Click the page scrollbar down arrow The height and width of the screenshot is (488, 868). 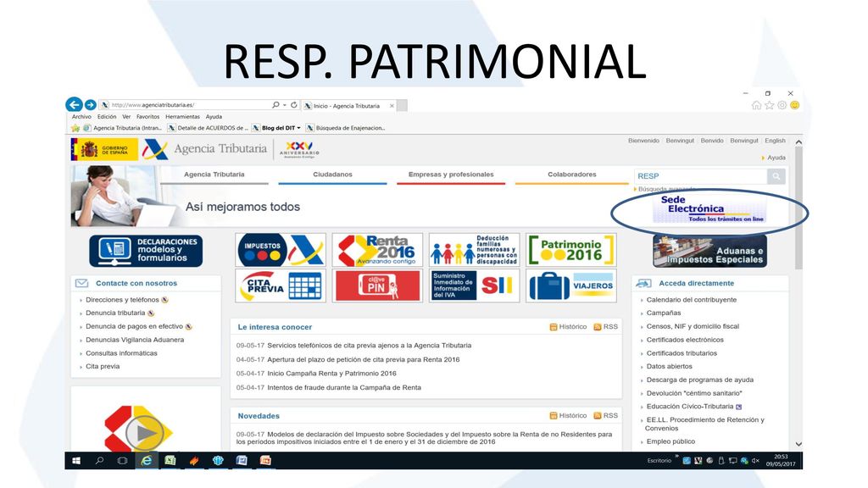[798, 444]
